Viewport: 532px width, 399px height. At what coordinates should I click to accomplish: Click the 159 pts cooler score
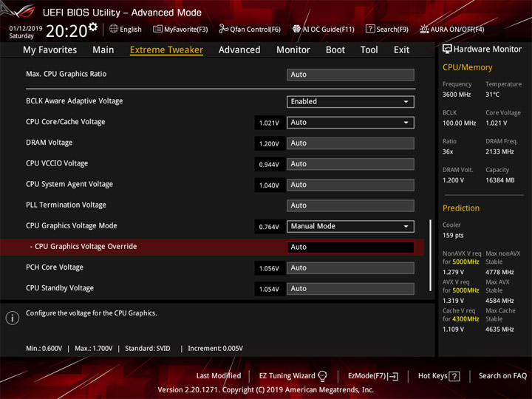click(x=453, y=236)
